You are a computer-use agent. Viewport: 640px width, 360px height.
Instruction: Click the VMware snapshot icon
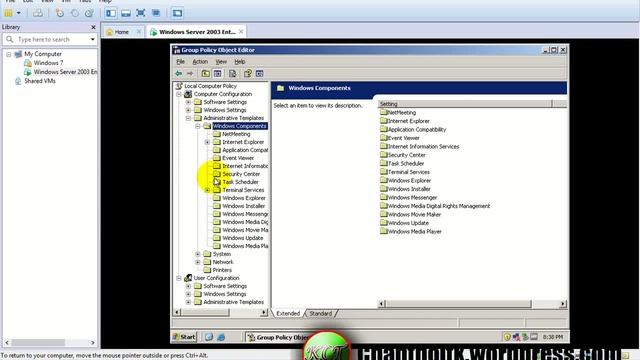point(60,13)
